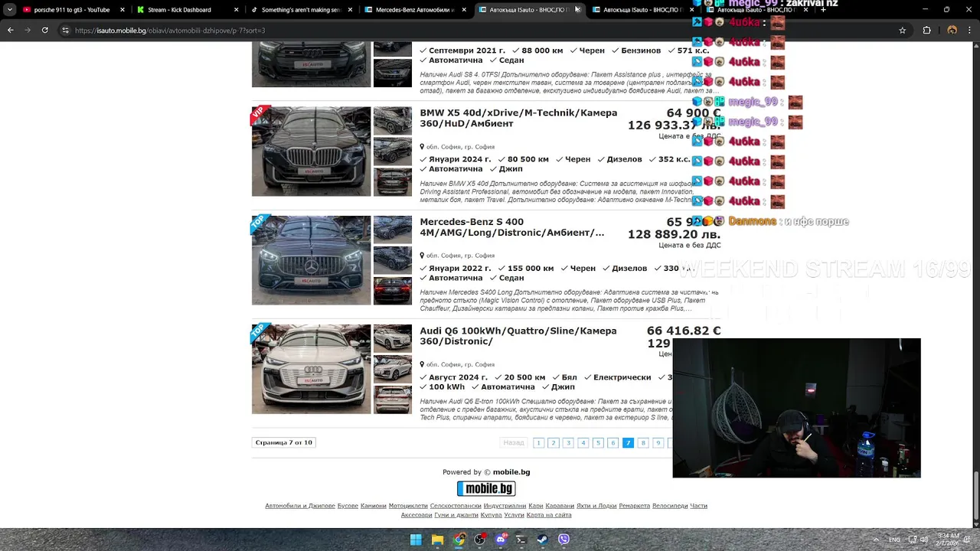Open new tab with plus button
The height and width of the screenshot is (551, 980).
pos(823,10)
